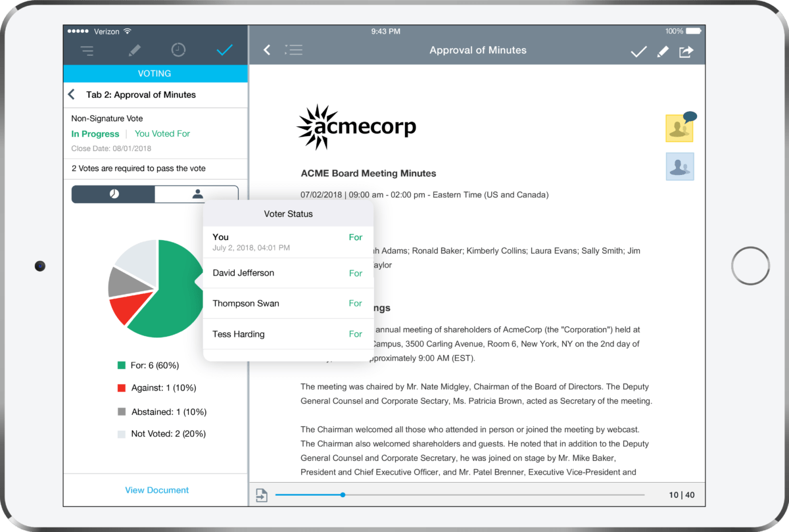Open the yellow shared comments icon
Viewport: 789px width, 532px height.
681,127
